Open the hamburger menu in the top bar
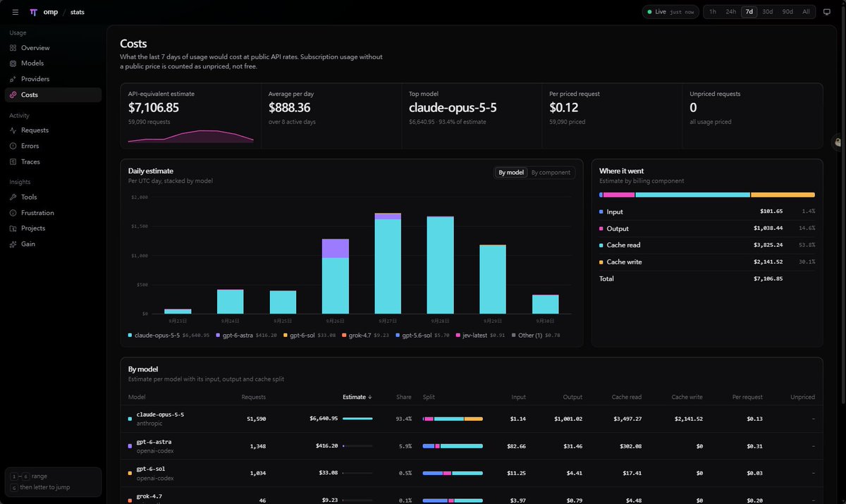Image resolution: width=846 pixels, height=504 pixels. tap(16, 12)
